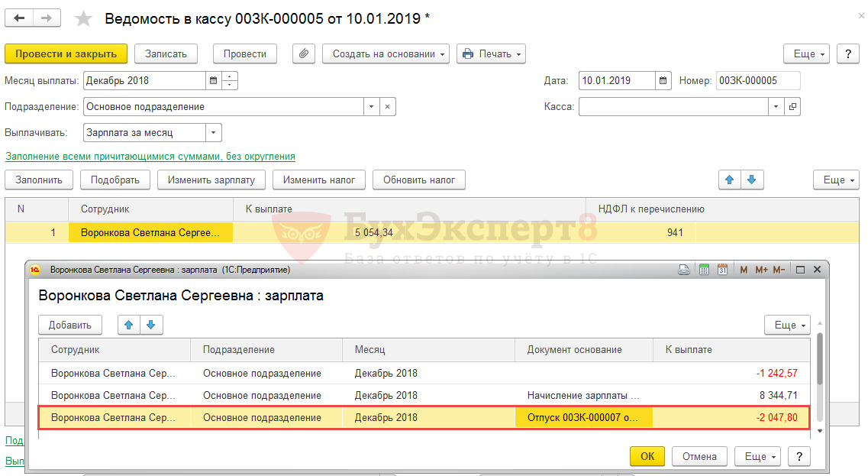Click the Месяц выплаты input field
Viewport: 868px width, 476px height.
[144, 81]
